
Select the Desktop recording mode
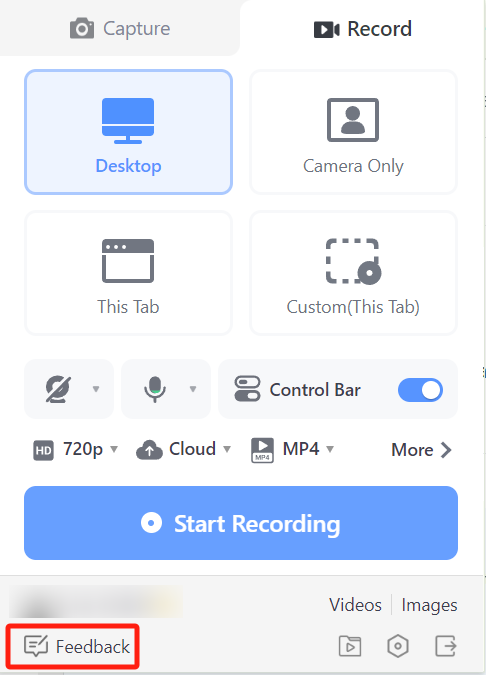pyautogui.click(x=128, y=132)
